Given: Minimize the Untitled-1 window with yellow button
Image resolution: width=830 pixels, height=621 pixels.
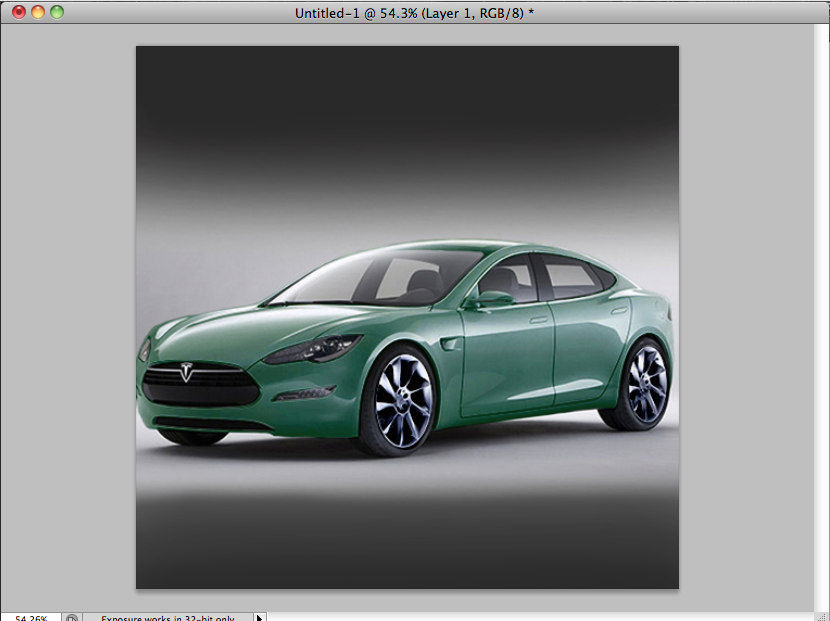Looking at the screenshot, I should [x=38, y=12].
